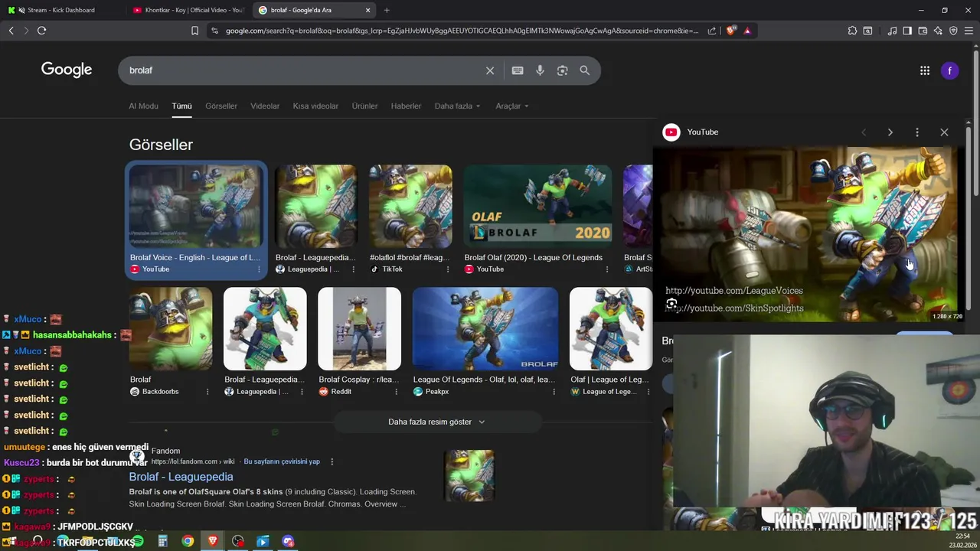Open the Brave playlist music note icon
Viewport: 980px width, 551px height.
tap(892, 31)
